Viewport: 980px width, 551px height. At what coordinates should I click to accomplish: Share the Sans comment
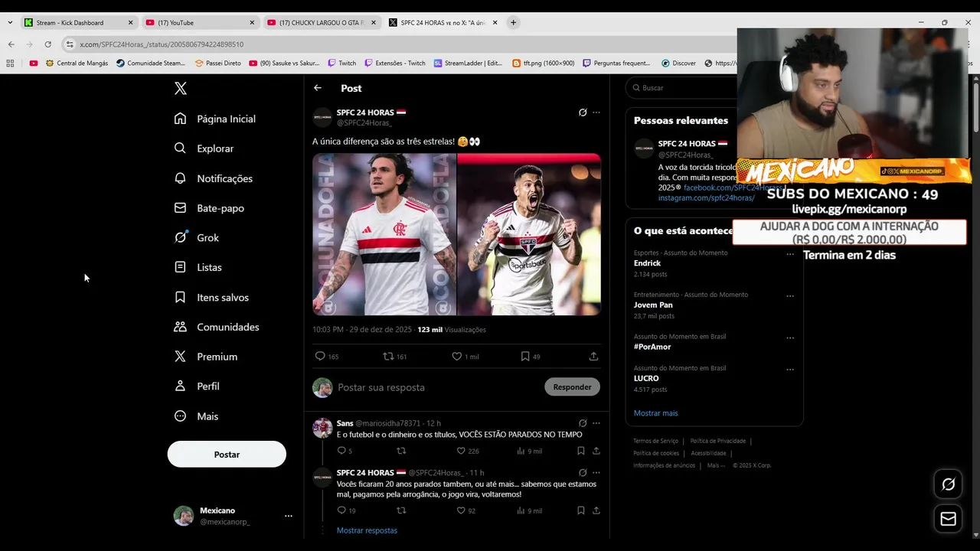pyautogui.click(x=596, y=451)
